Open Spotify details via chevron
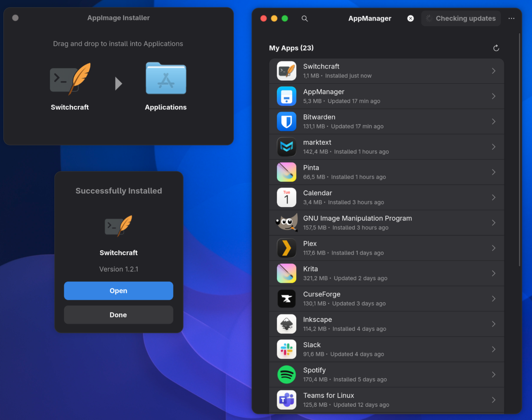 click(493, 375)
